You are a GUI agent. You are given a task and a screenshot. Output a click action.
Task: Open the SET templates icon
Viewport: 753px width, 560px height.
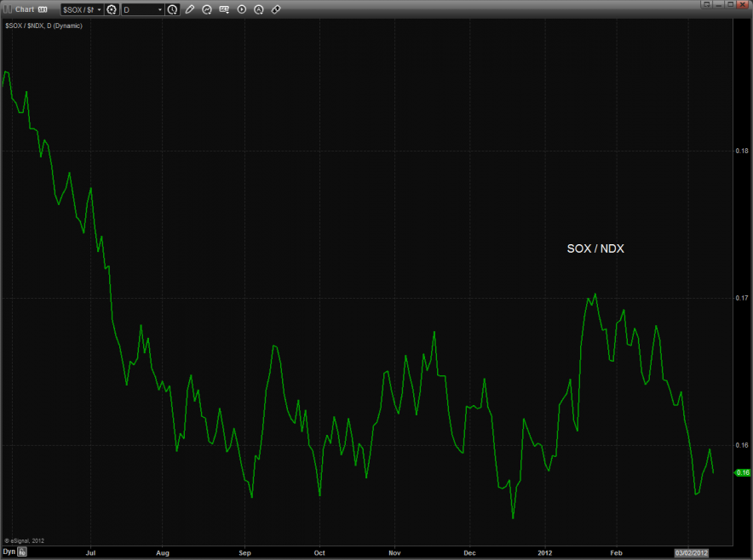[225, 9]
